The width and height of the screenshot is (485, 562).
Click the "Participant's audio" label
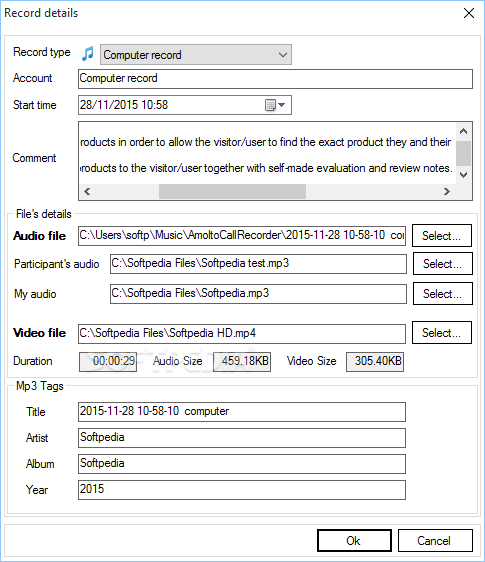pyautogui.click(x=57, y=264)
